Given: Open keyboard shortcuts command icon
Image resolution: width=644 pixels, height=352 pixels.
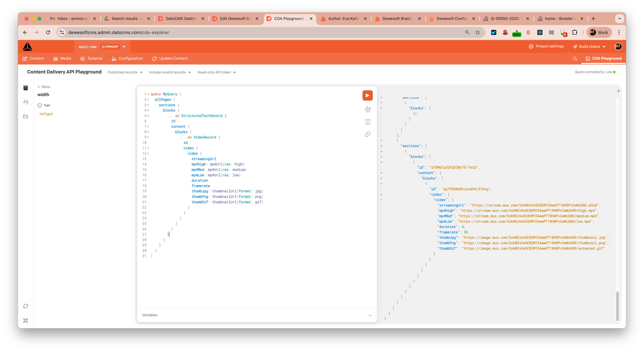Looking at the screenshot, I should pos(26,320).
